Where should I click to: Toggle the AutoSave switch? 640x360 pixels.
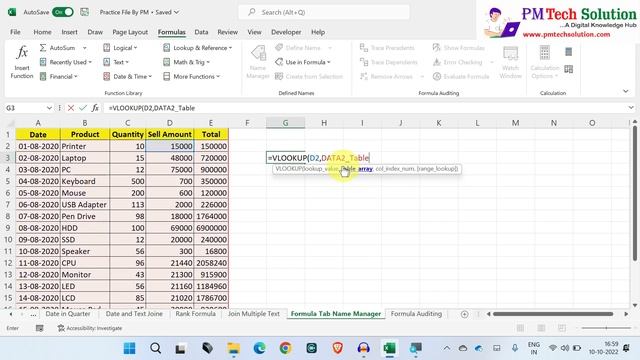[62, 12]
